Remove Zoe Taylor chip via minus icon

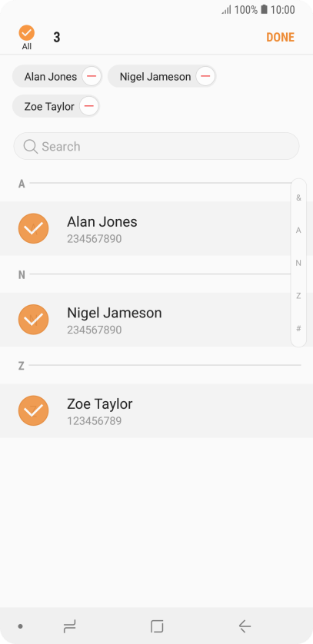coord(88,107)
